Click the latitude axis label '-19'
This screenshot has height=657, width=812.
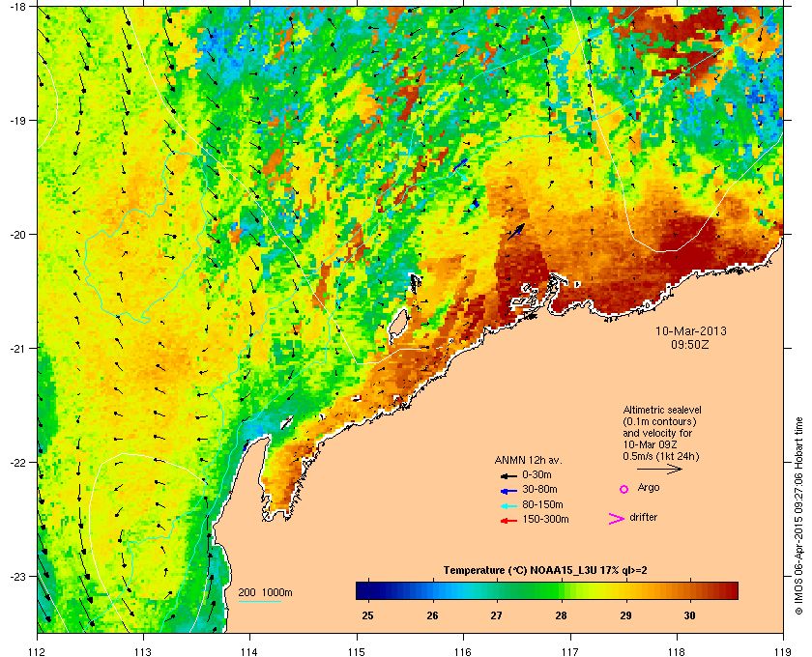pos(17,121)
